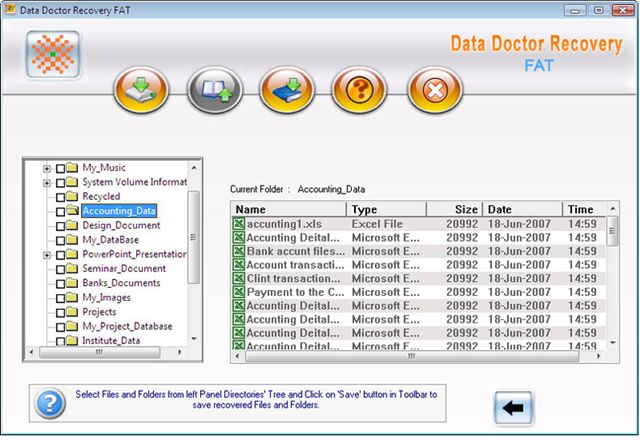Click the folder tree scroll down arrow
The height and width of the screenshot is (440, 640).
coord(194,339)
